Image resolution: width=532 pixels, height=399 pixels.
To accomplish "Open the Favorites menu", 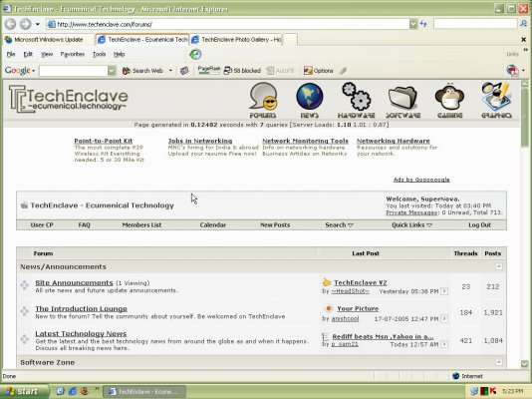I will click(73, 54).
